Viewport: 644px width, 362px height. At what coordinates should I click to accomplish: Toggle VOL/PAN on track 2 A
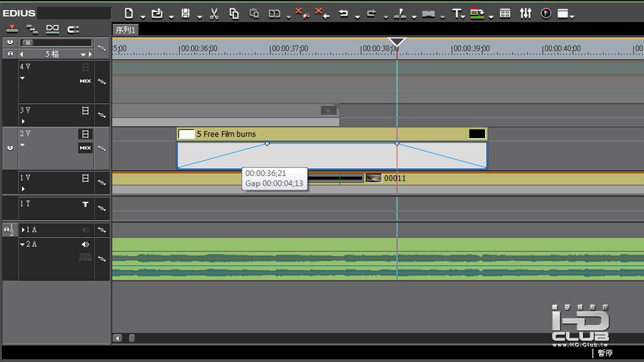coord(85,257)
